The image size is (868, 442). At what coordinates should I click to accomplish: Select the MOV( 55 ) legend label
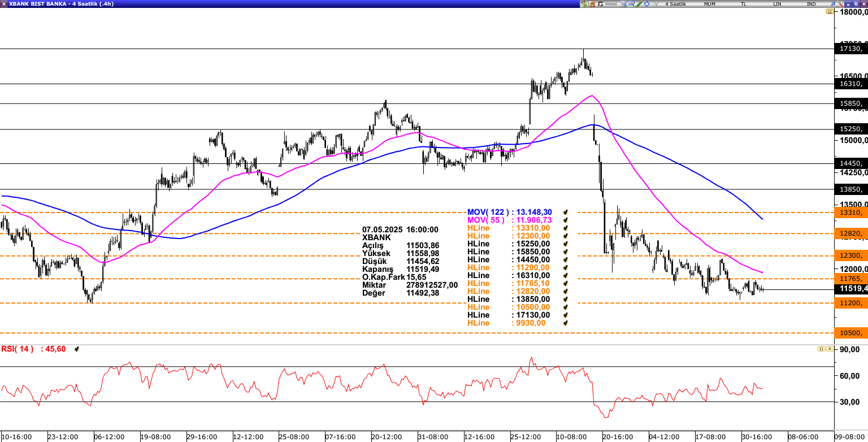click(485, 220)
